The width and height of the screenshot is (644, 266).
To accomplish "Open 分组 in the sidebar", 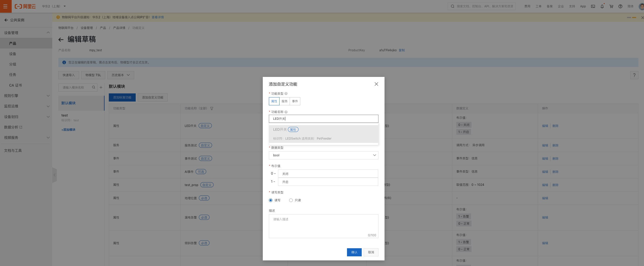I will coord(26,64).
